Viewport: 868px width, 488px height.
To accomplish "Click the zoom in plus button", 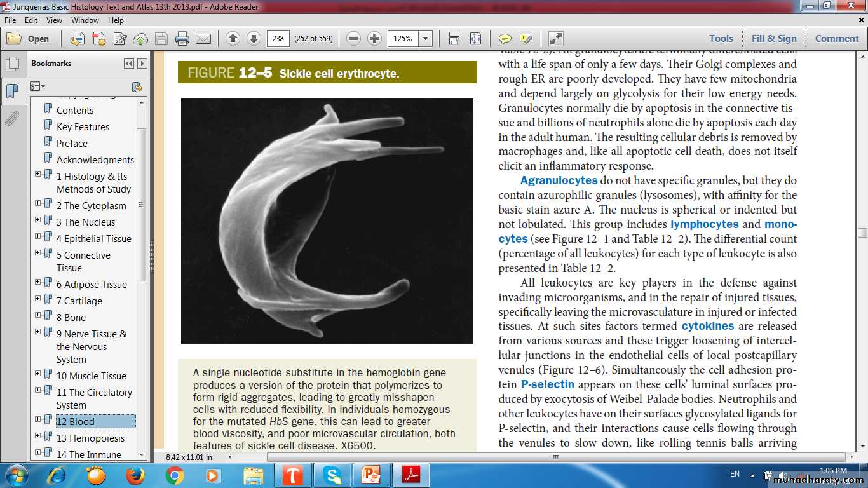I will point(375,39).
